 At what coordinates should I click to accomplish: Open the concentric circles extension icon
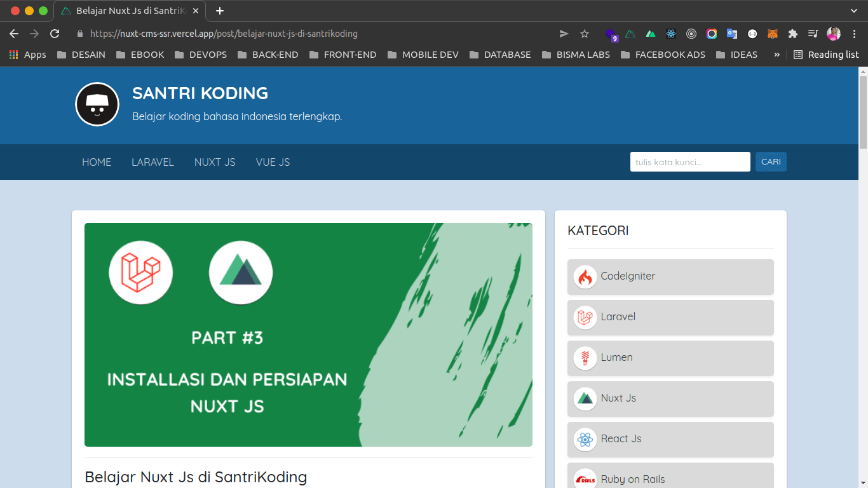(x=691, y=34)
